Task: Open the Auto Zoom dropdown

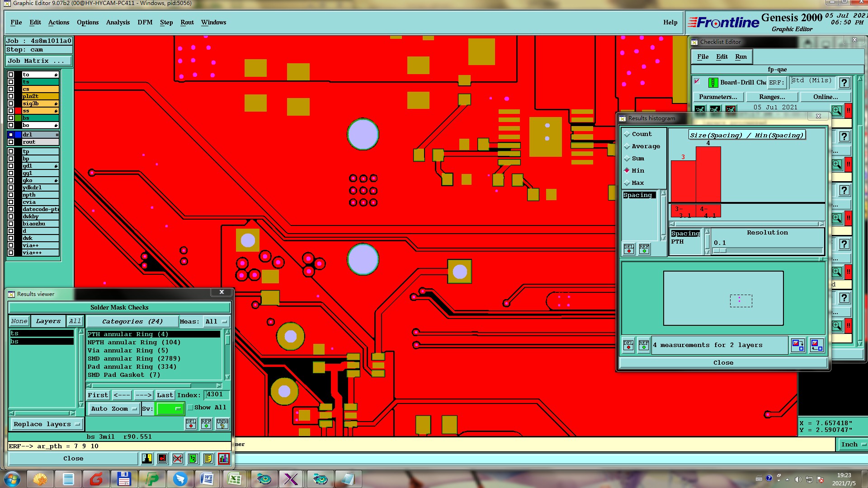Action: point(113,409)
